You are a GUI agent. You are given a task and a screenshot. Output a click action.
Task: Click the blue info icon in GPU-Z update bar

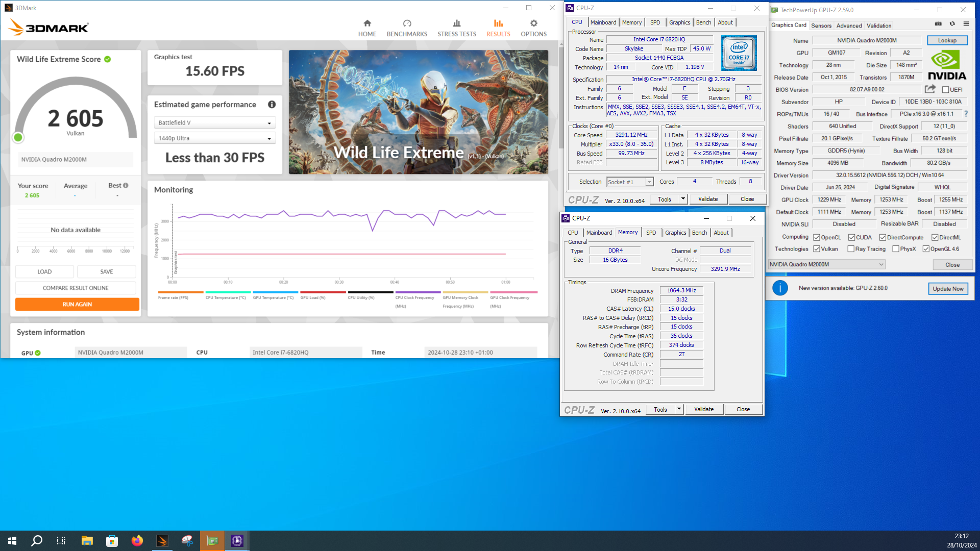point(780,288)
